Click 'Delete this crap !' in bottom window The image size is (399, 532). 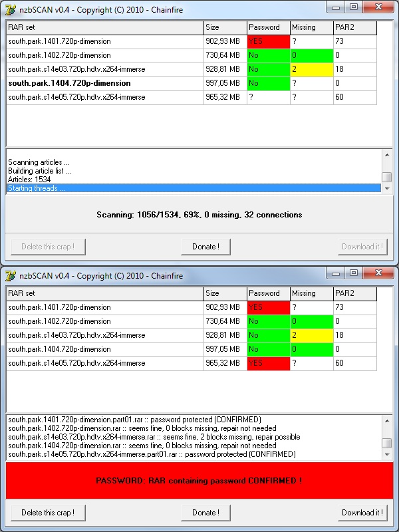coord(48,512)
